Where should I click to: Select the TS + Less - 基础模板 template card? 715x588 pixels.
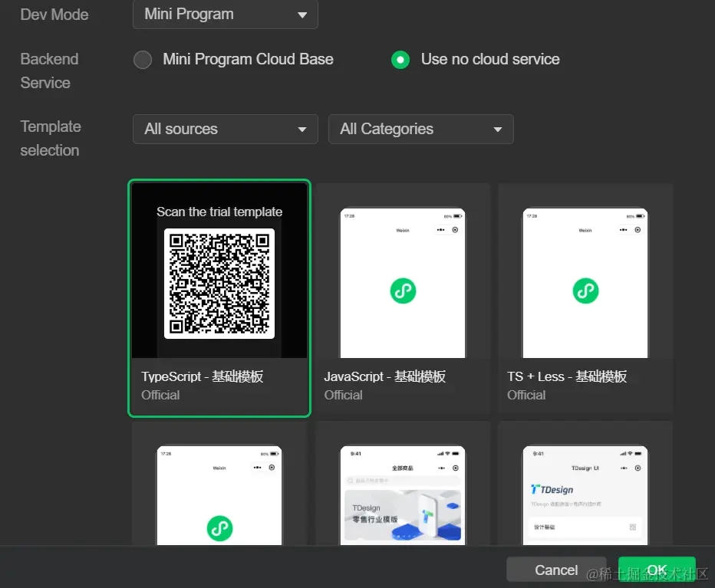point(585,298)
